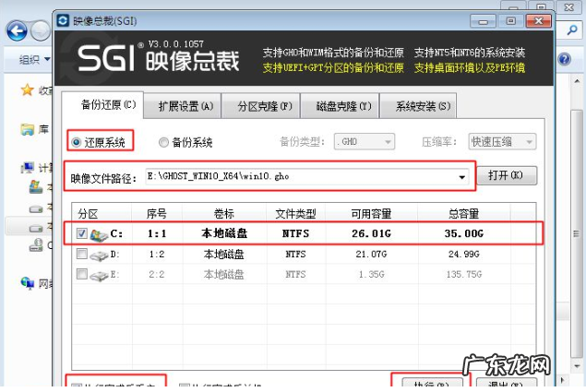This screenshot has width=586, height=392.
Task: Click the Explorer scrollbar up arrow
Action: 577,80
